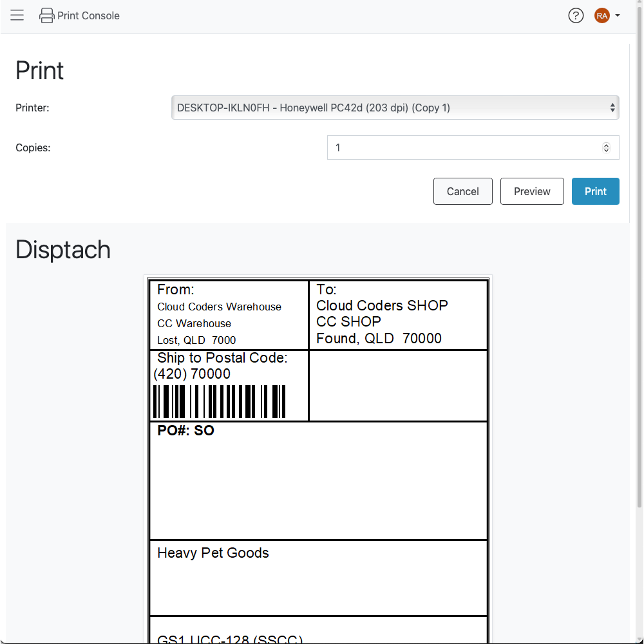644x644 pixels.
Task: Open the hamburger navigation menu
Action: point(17,15)
